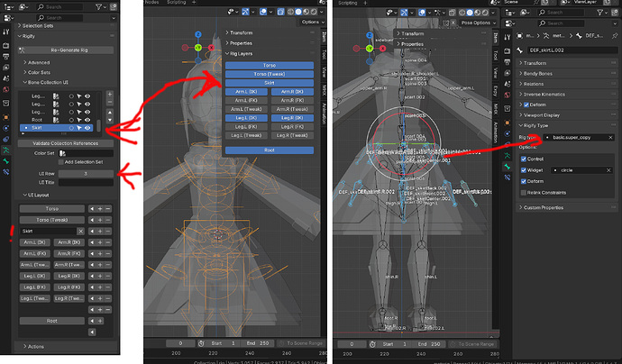Adjust the UI Row value field
Screen dimensions: 622x364
(x=86, y=174)
